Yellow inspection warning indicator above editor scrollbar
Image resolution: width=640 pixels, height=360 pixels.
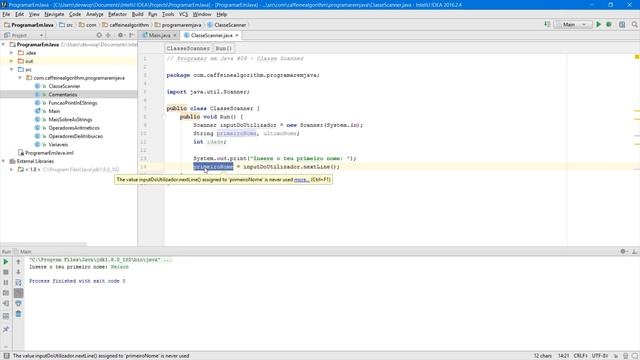637,57
